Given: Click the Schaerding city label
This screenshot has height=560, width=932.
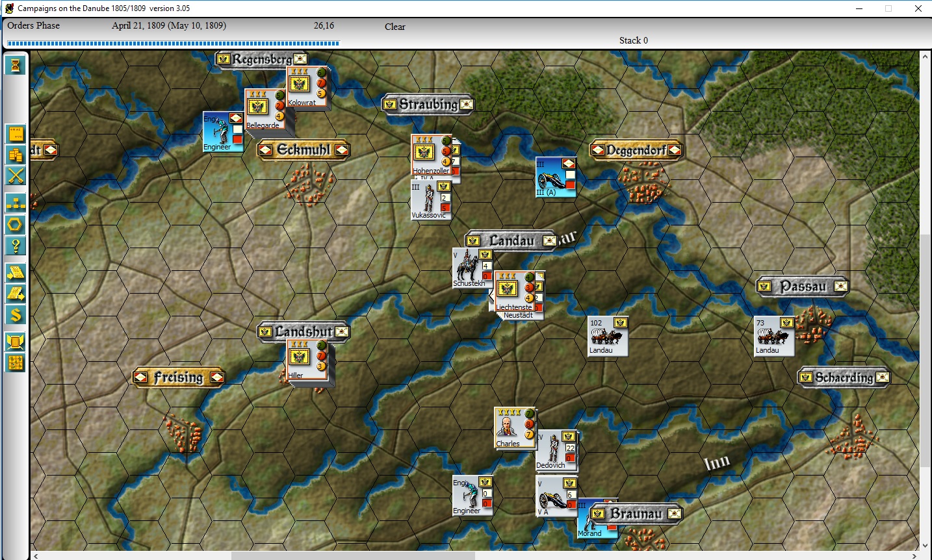Looking at the screenshot, I should tap(844, 377).
